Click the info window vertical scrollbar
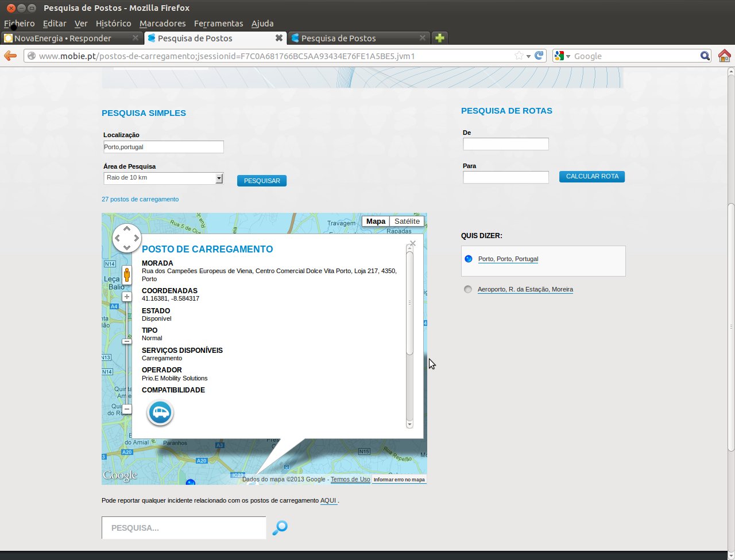The height and width of the screenshot is (560, 735). pos(409,336)
